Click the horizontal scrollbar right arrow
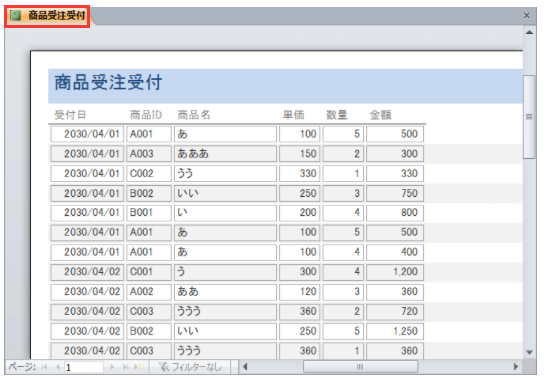The width and height of the screenshot is (556, 378). pos(516,367)
